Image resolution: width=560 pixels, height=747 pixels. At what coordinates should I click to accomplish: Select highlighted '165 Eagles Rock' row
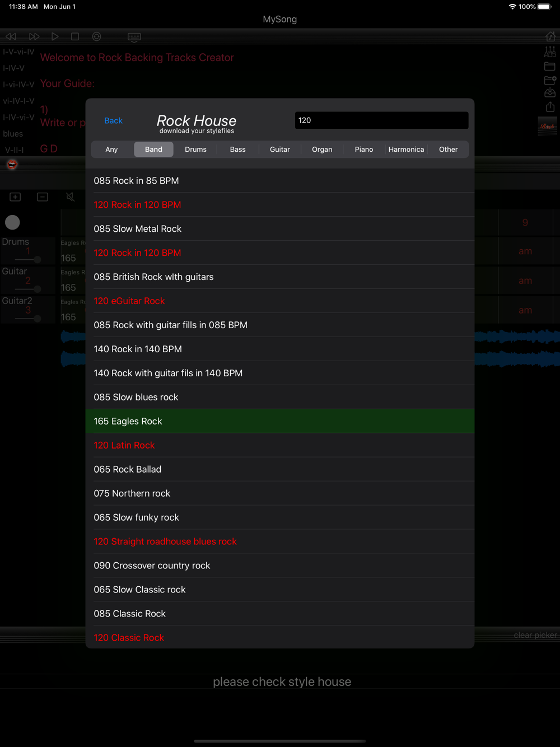(280, 421)
